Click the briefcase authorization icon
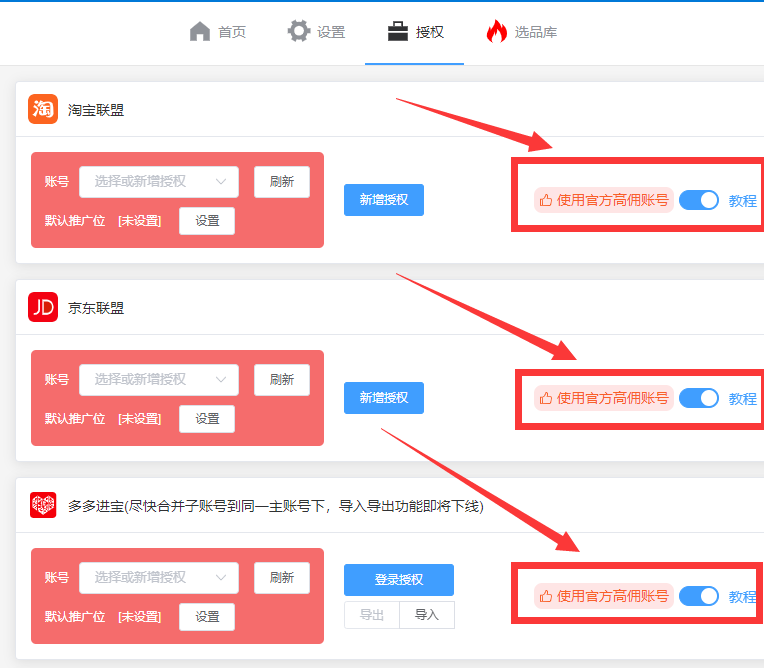764x668 pixels. (x=398, y=32)
